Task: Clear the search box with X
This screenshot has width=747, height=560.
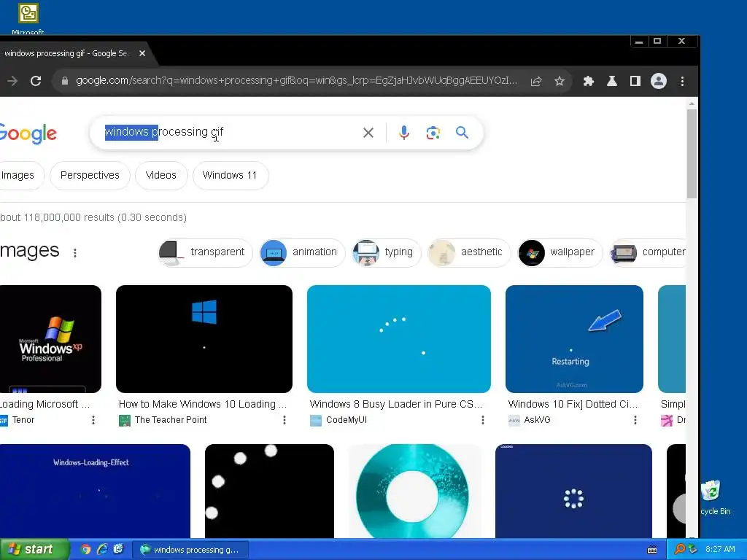Action: [x=368, y=133]
